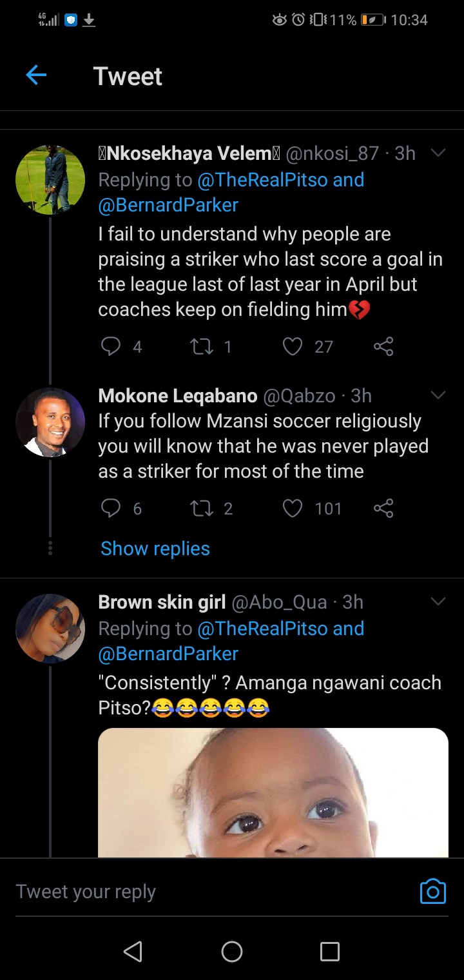Viewport: 464px width, 980px height.
Task: Like Mokone Leqabano's tweet with 101 likes
Action: click(293, 509)
